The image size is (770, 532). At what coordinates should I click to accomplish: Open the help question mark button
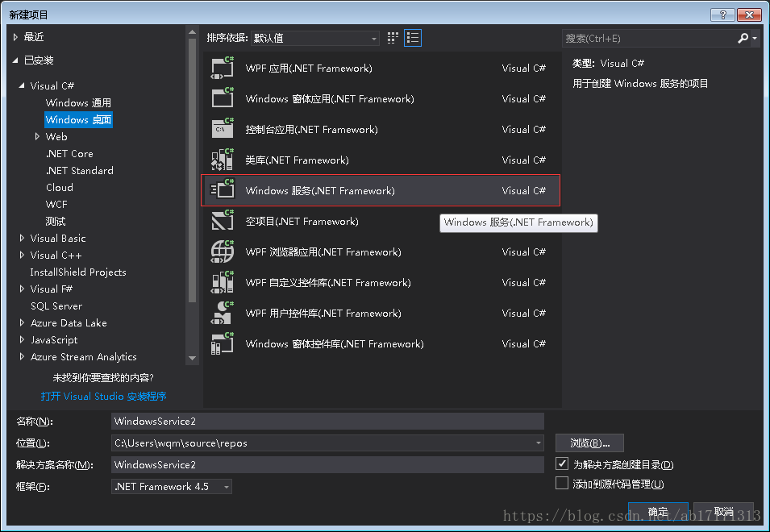pyautogui.click(x=722, y=15)
